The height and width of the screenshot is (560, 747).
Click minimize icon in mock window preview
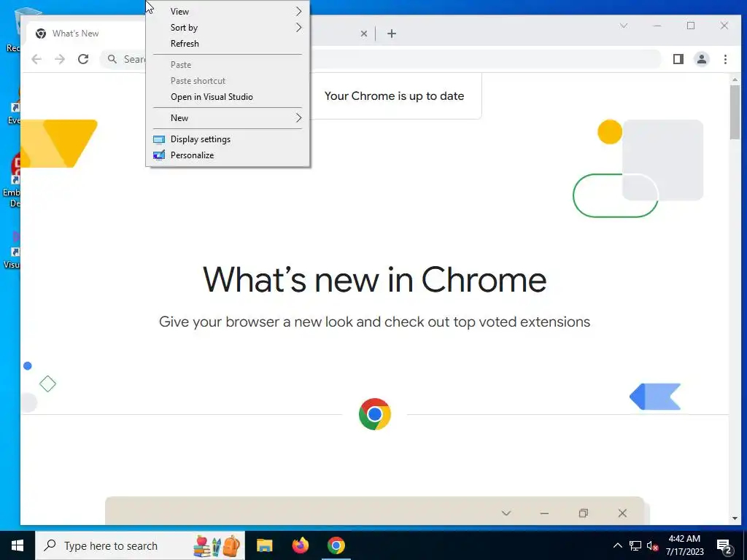coord(544,513)
